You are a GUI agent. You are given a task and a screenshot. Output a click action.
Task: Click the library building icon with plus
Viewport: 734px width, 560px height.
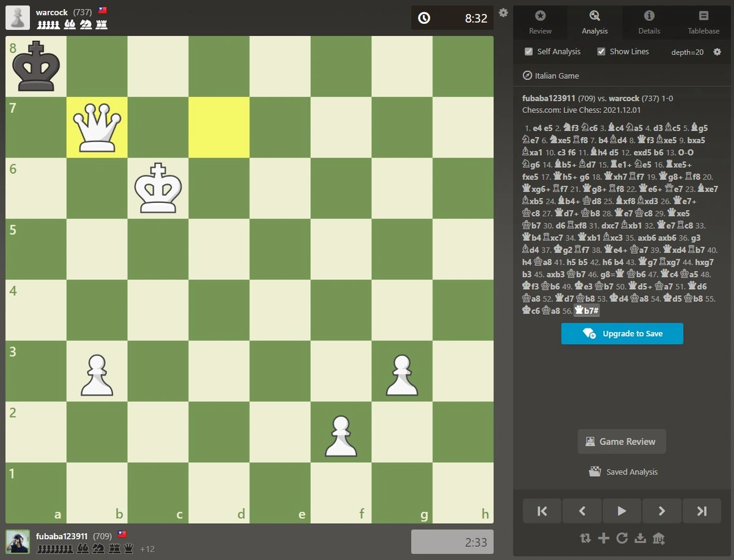tap(659, 539)
